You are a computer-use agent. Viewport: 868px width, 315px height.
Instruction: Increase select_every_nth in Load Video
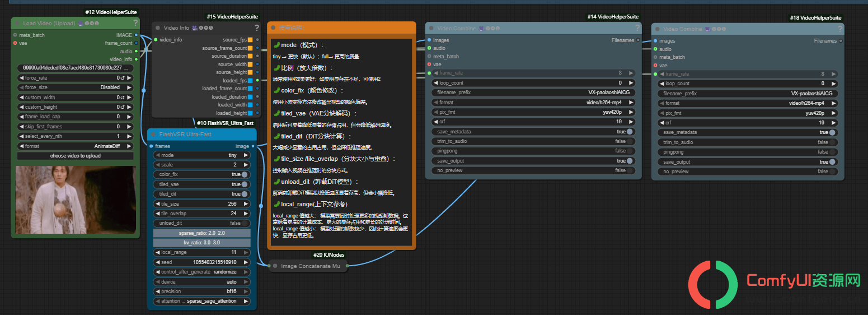tap(130, 136)
